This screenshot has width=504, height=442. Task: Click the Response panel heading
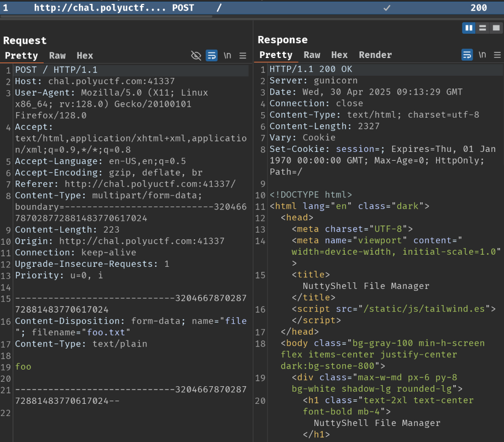282,40
